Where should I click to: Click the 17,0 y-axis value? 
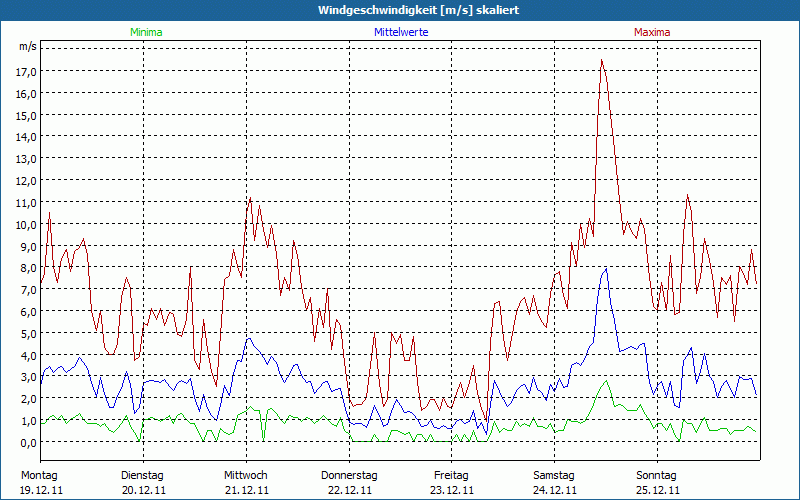click(x=26, y=72)
